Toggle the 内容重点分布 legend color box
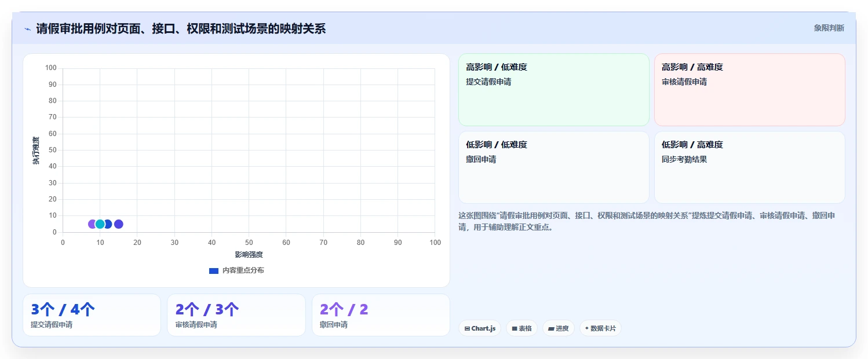868x359 pixels. click(x=214, y=270)
